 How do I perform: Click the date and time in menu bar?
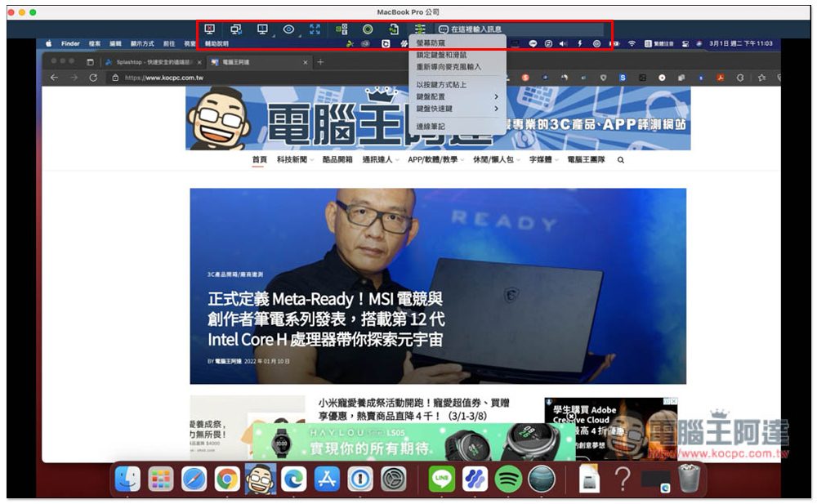click(740, 43)
